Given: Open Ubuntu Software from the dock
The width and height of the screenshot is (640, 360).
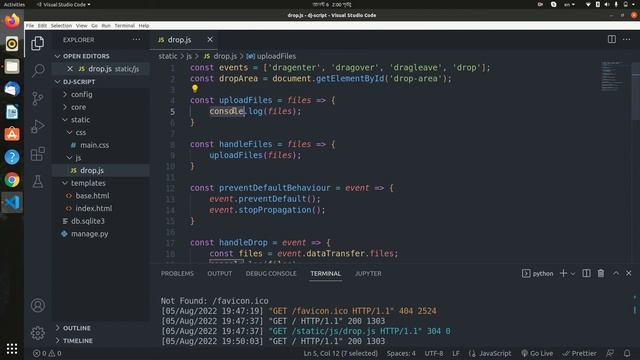Looking at the screenshot, I should (x=12, y=134).
